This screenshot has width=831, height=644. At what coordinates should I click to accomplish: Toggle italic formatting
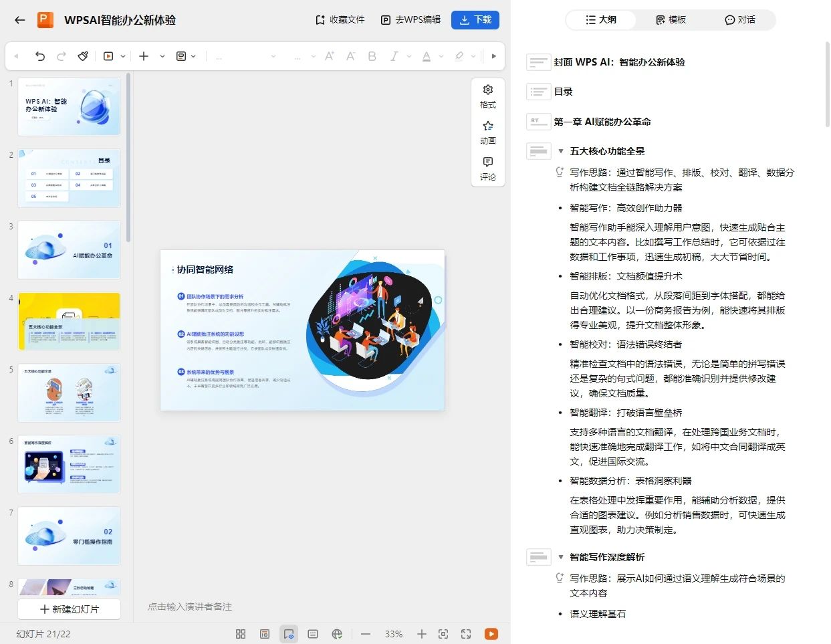(x=394, y=56)
